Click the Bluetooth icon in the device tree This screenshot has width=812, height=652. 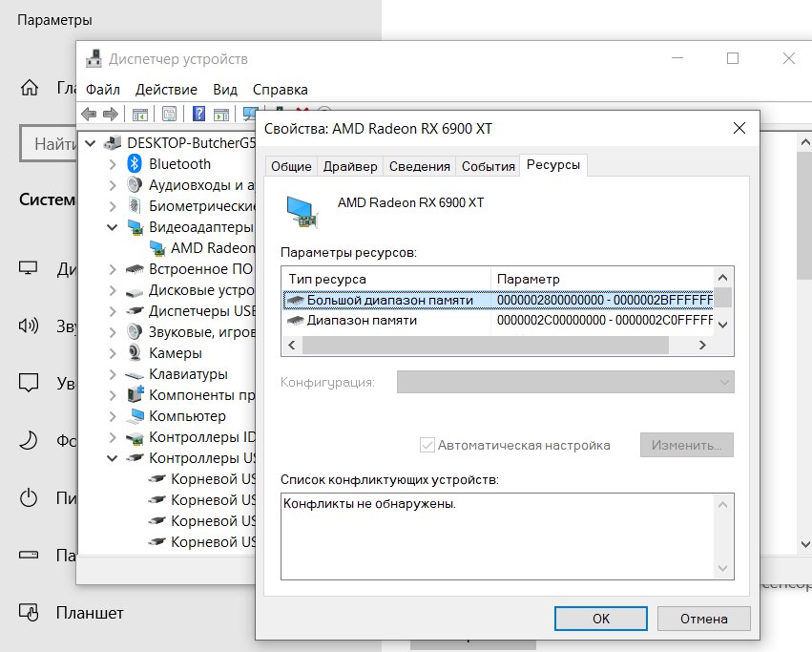point(135,164)
